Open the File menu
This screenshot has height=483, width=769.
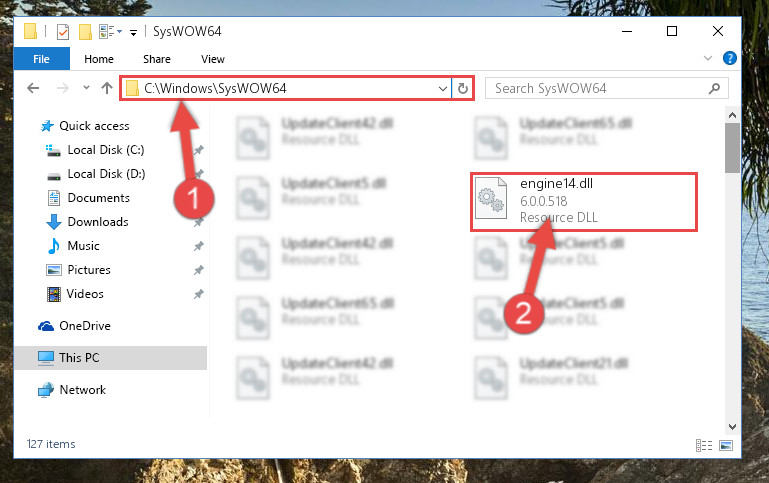click(x=41, y=59)
